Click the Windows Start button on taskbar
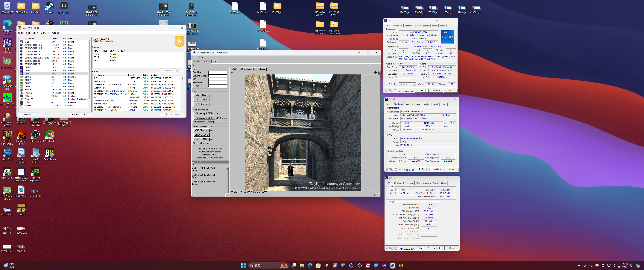This screenshot has height=270, width=644. click(x=243, y=265)
